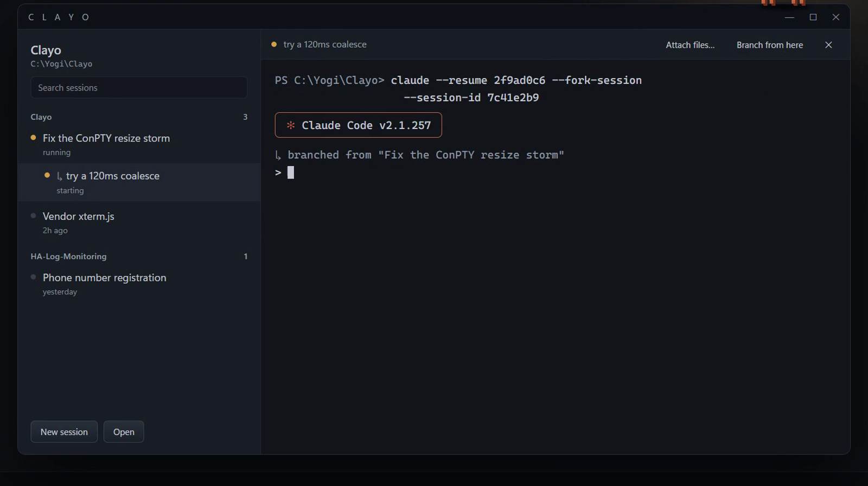Image resolution: width=868 pixels, height=486 pixels.
Task: Click the "C:\Yogi\Clayo" path under Clayo heading
Action: tap(61, 64)
